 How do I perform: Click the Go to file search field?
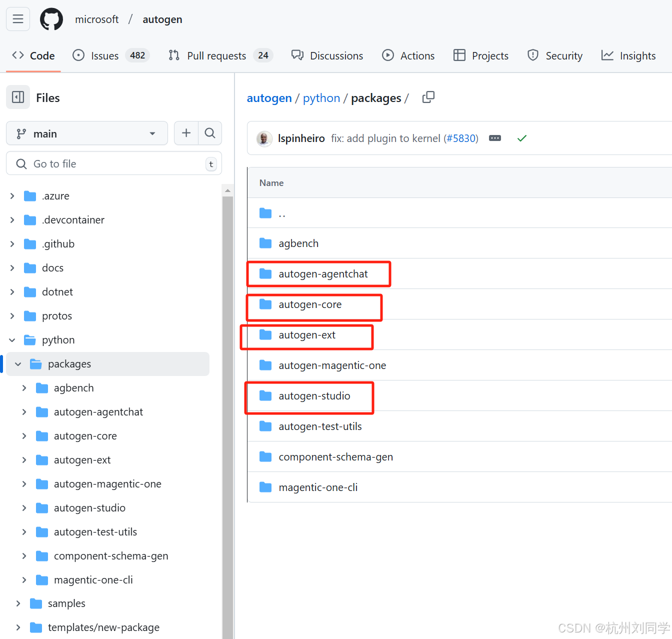[114, 163]
